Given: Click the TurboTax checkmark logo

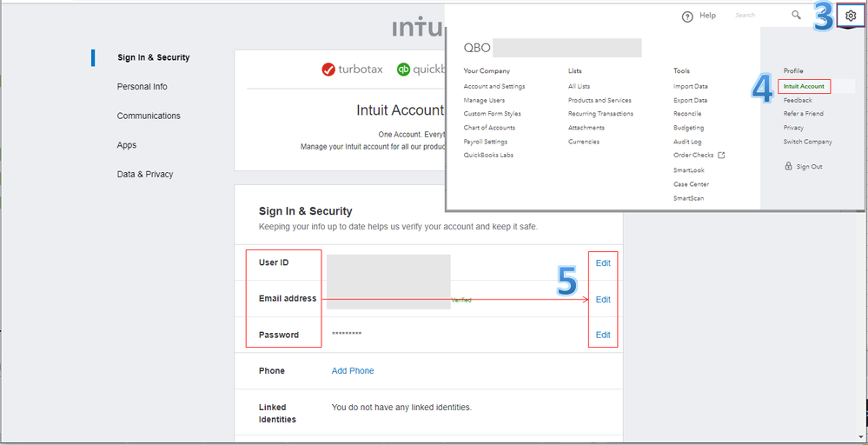Looking at the screenshot, I should [328, 70].
